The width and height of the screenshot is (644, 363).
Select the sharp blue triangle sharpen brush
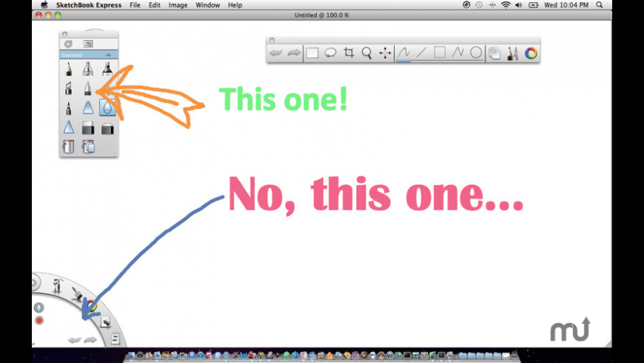pyautogui.click(x=69, y=127)
